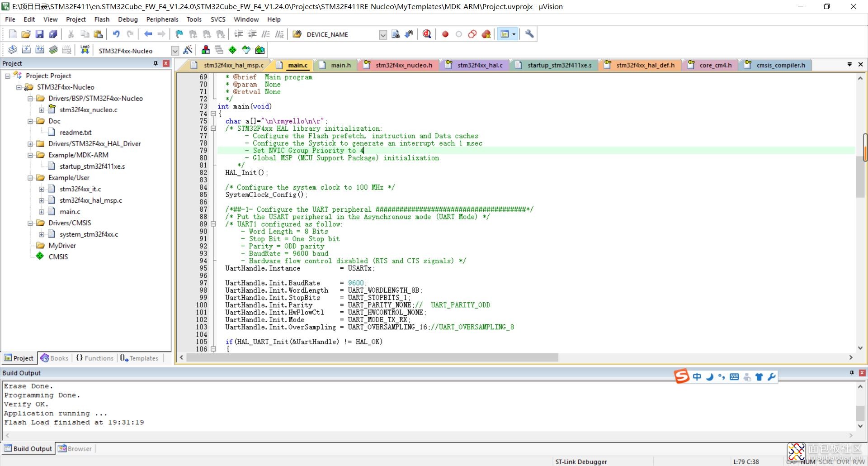
Task: Rebuild all target files with the Rebuild icon
Action: point(40,50)
